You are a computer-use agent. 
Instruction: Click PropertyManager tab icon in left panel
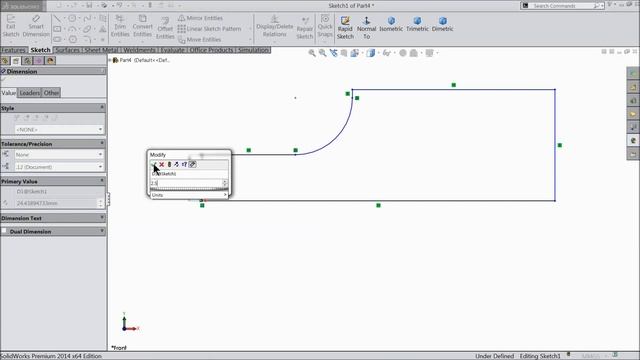coord(16,61)
